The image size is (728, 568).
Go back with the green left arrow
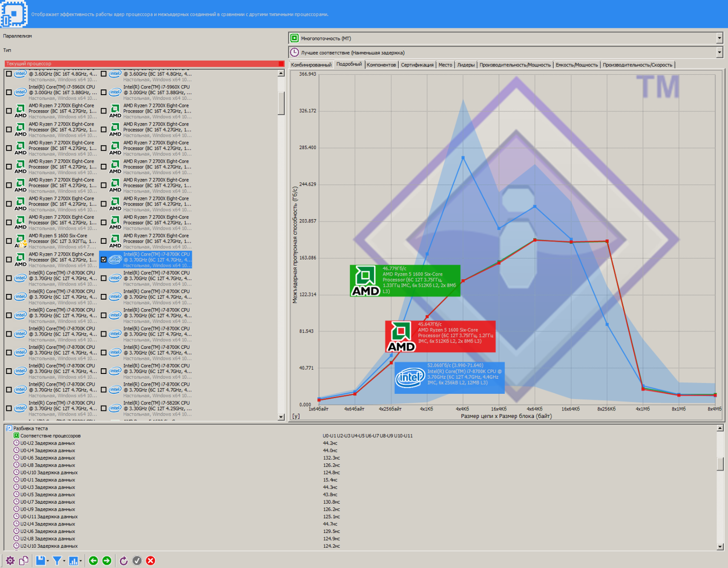tap(93, 561)
